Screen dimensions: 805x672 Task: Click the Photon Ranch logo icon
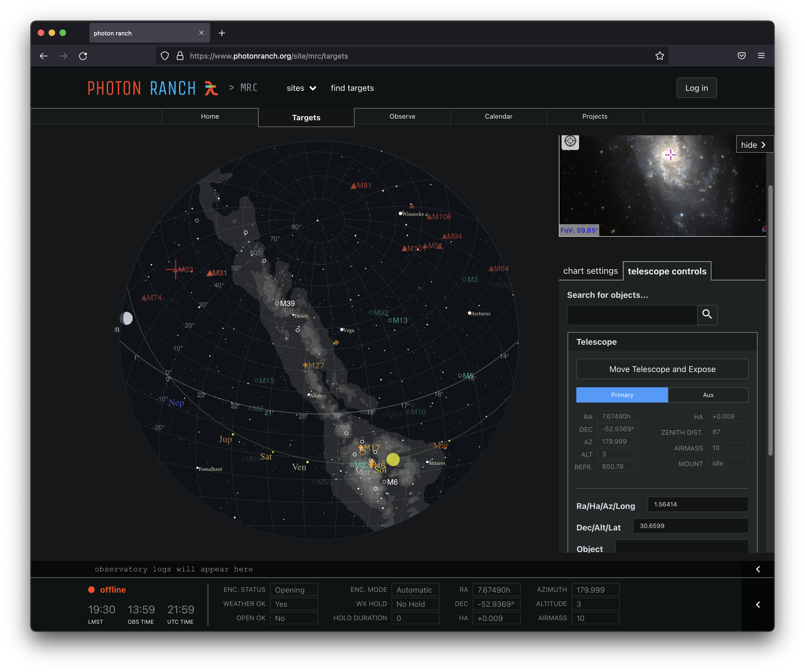(x=210, y=88)
